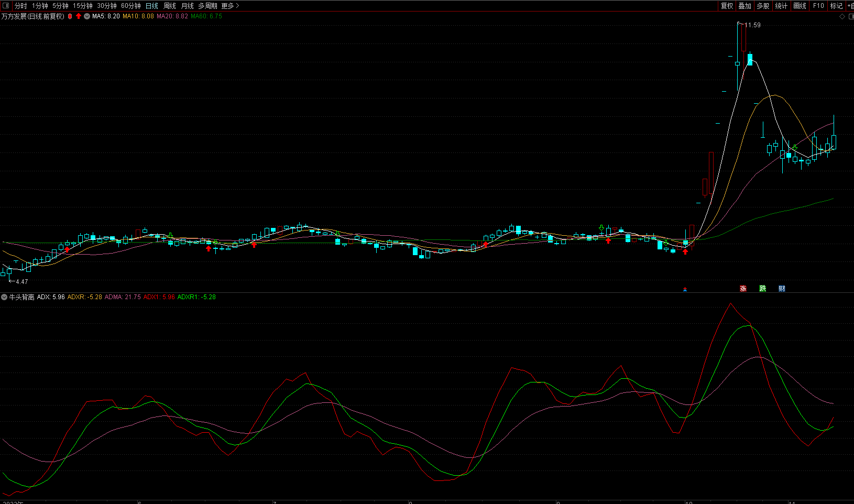854x504 pixels.
Task: Click the red 涨 marker icon
Action: [x=743, y=289]
